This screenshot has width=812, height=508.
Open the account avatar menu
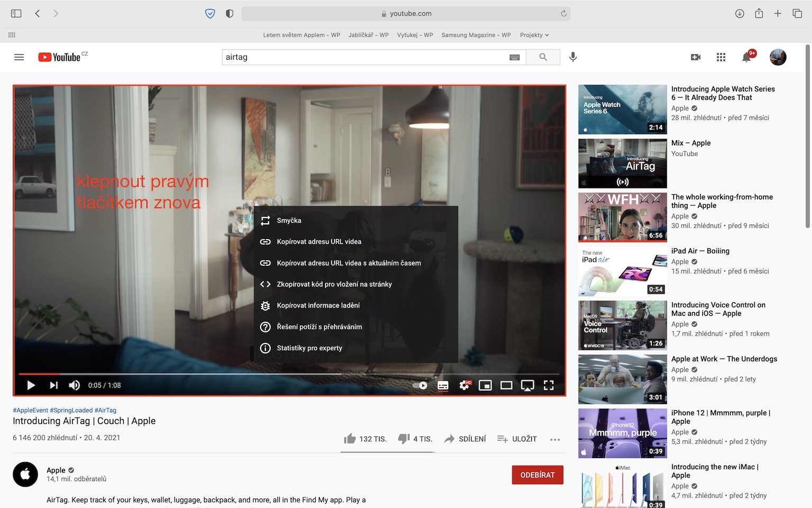point(778,57)
